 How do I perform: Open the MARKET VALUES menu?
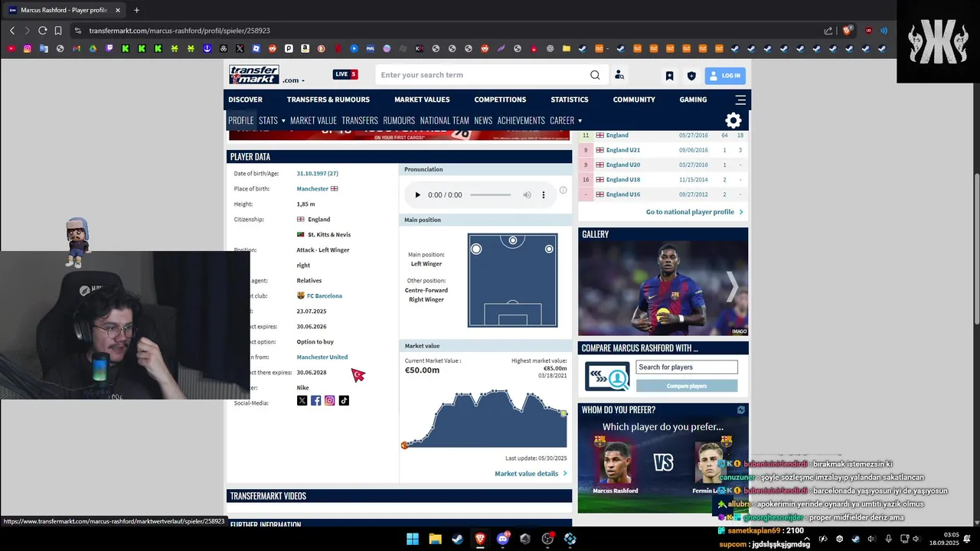click(x=422, y=99)
